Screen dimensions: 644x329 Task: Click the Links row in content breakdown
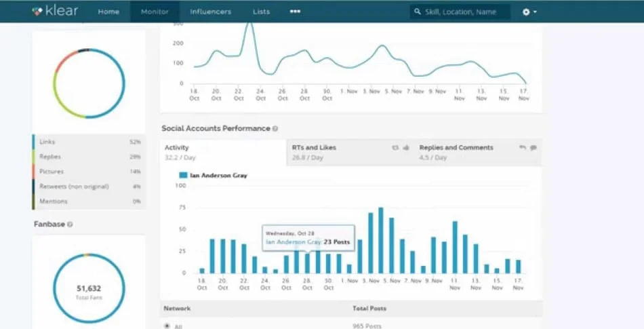point(88,142)
